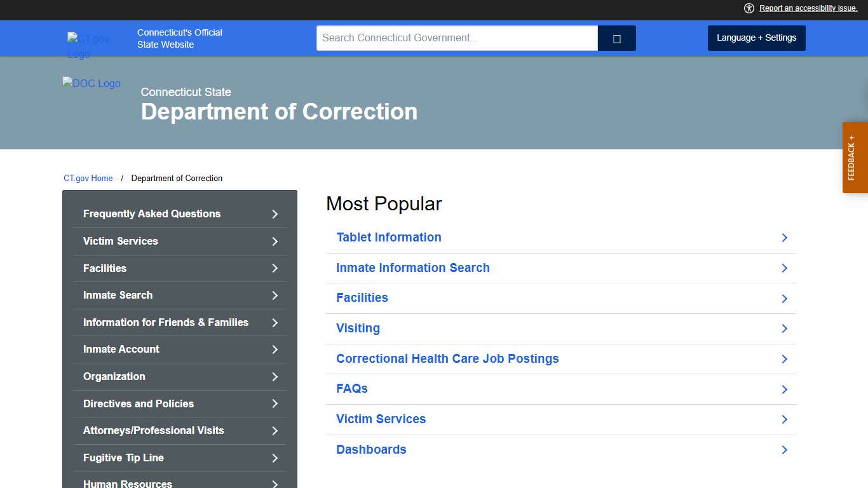Go to CT.gov Home via breadcrumb
Screen dimensions: 868x488
[x=88, y=178]
